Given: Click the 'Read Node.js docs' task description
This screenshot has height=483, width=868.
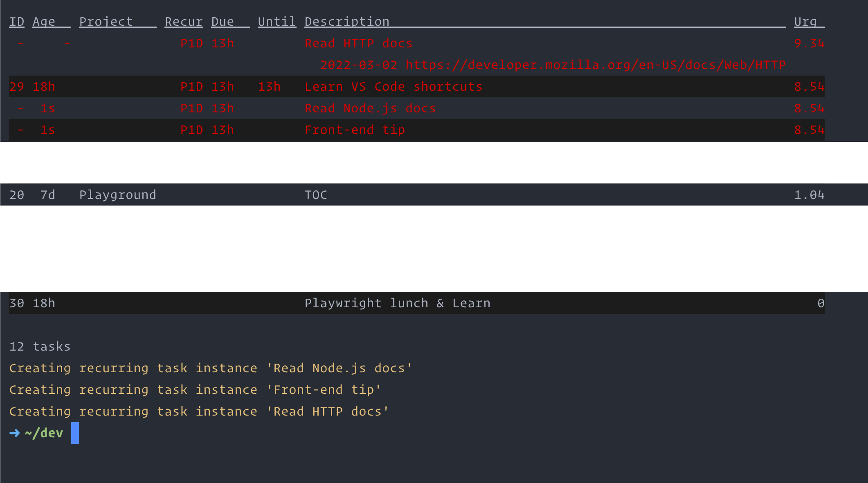Looking at the screenshot, I should 370,108.
